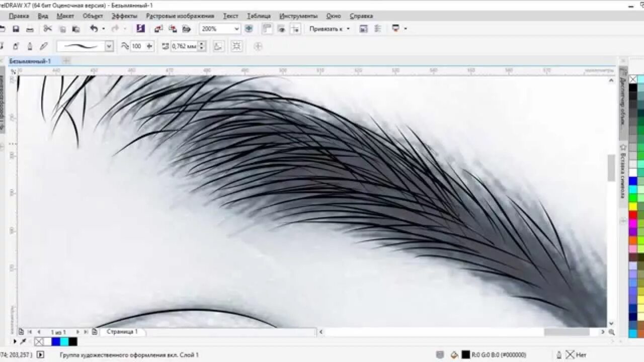
Task: Select the Pressure artistic media mode
Action: click(x=44, y=46)
